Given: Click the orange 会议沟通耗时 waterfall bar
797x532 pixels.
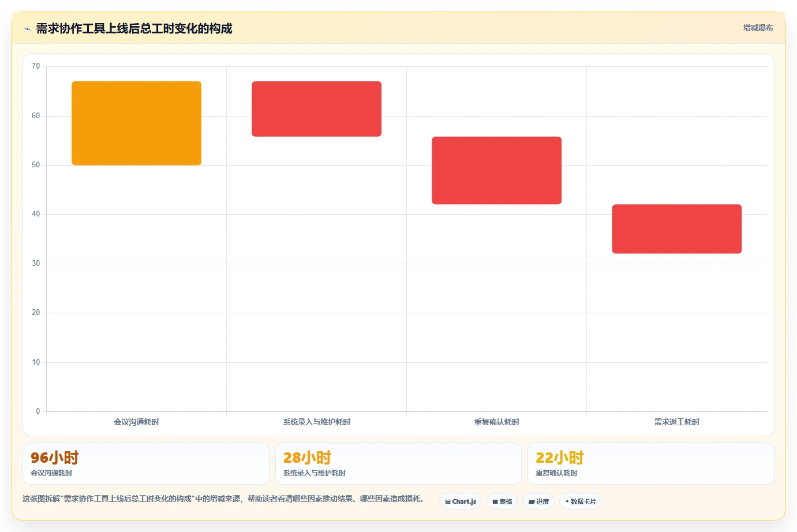Looking at the screenshot, I should click(x=136, y=123).
